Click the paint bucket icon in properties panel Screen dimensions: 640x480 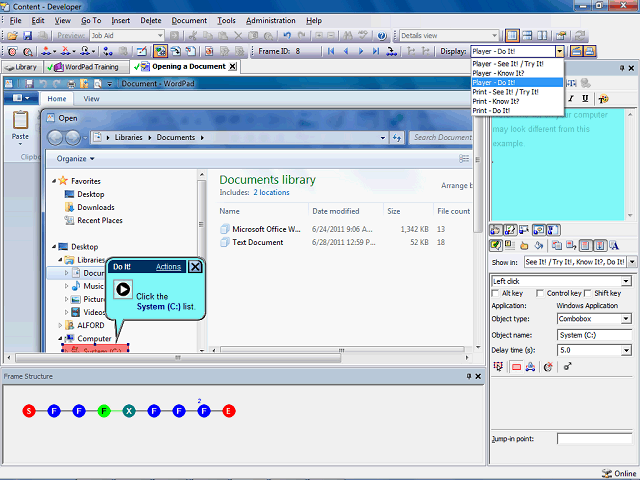[x=539, y=246]
